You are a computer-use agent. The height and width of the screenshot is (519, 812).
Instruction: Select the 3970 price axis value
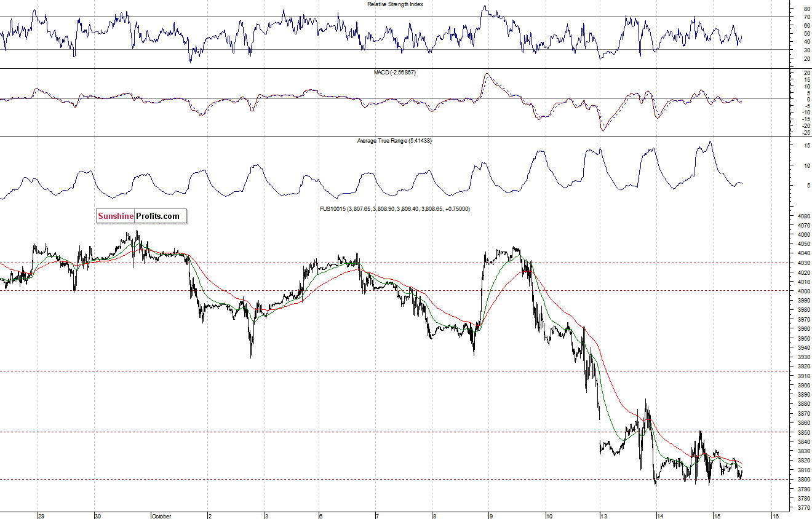click(x=803, y=320)
